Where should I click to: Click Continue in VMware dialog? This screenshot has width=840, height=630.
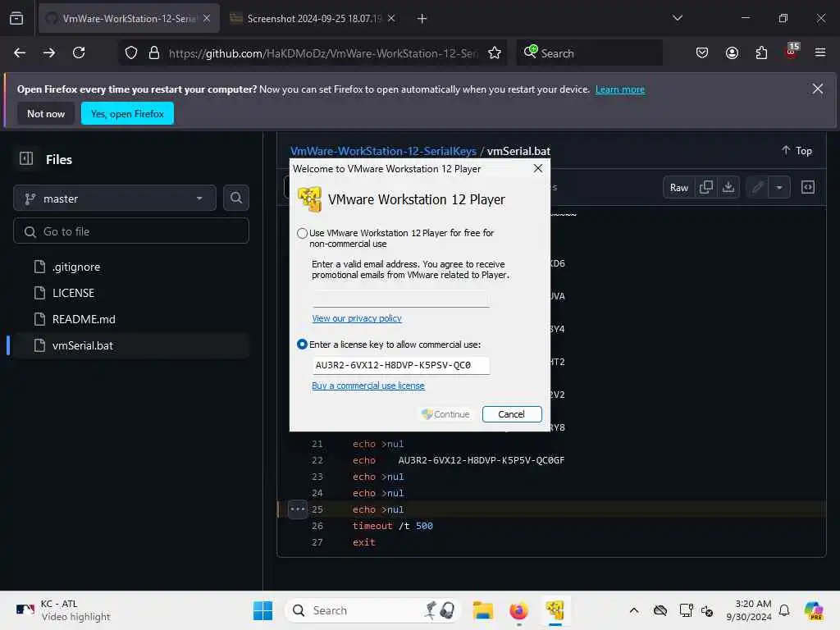pos(445,414)
